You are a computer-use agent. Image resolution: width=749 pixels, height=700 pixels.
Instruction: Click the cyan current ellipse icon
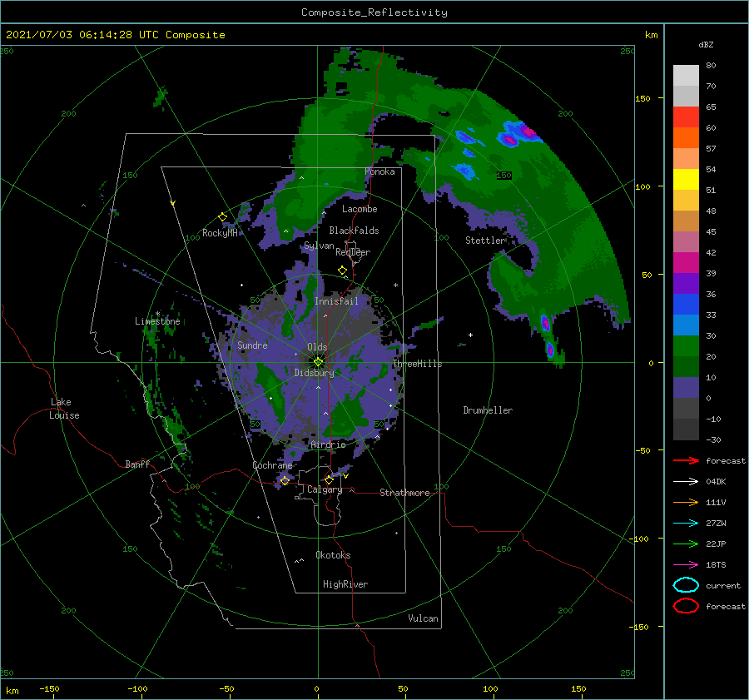tap(686, 585)
